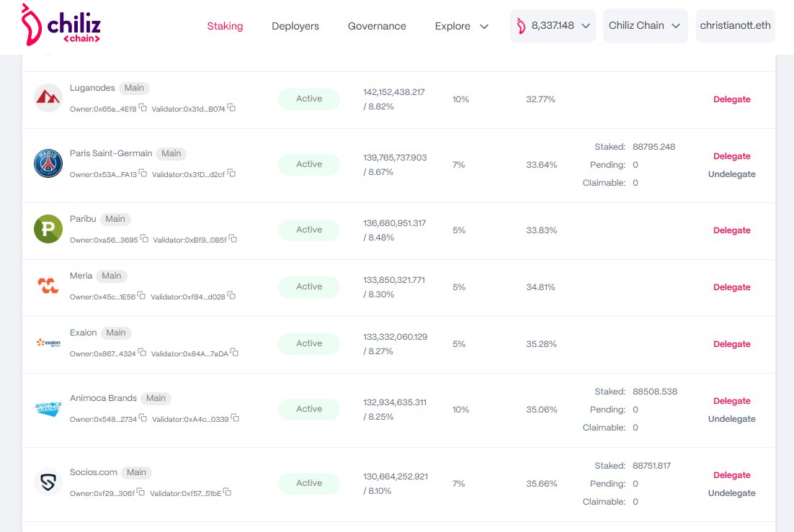Screen dimensions: 794x532
Task: Copy Exaion owner address
Action: pyautogui.click(x=142, y=352)
